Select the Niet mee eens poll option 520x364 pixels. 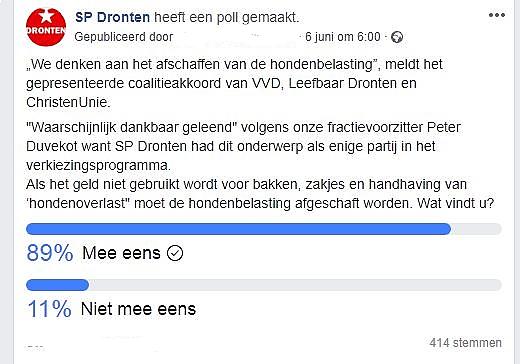pos(138,309)
